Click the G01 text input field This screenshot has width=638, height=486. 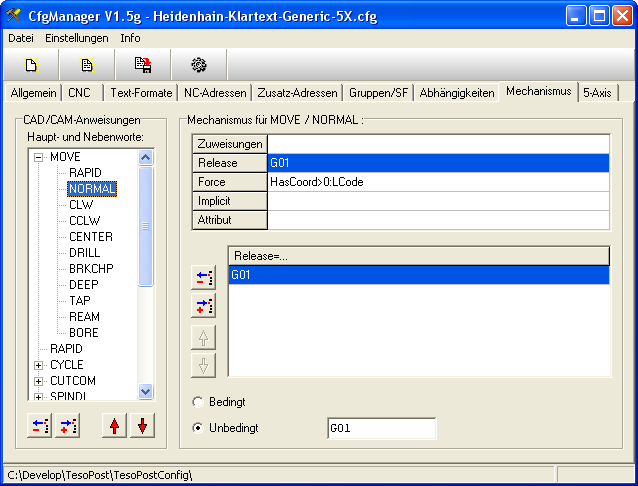point(381,429)
